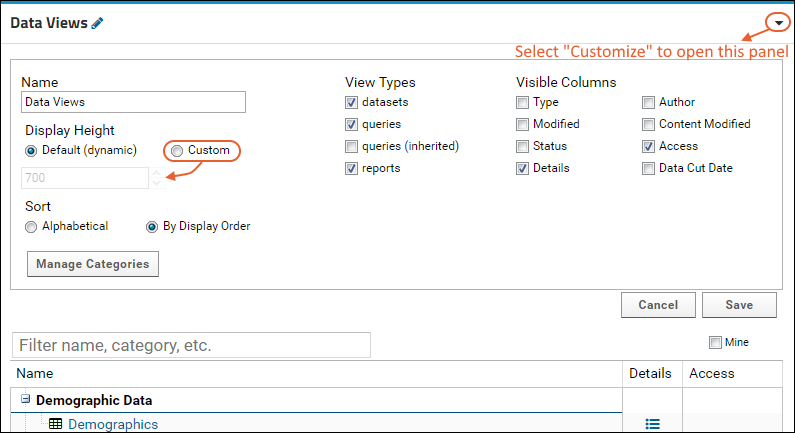The image size is (795, 433).
Task: Click the Name text field containing Data Views
Action: pyautogui.click(x=133, y=102)
